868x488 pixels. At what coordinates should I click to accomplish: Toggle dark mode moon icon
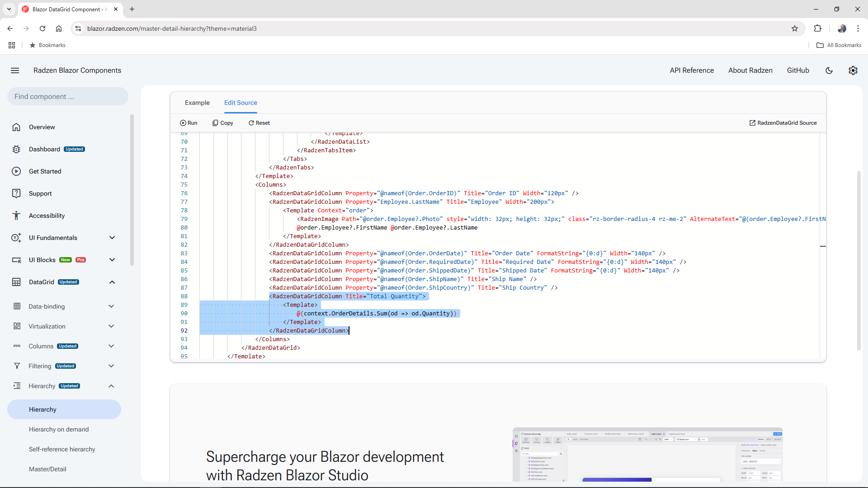coord(829,70)
